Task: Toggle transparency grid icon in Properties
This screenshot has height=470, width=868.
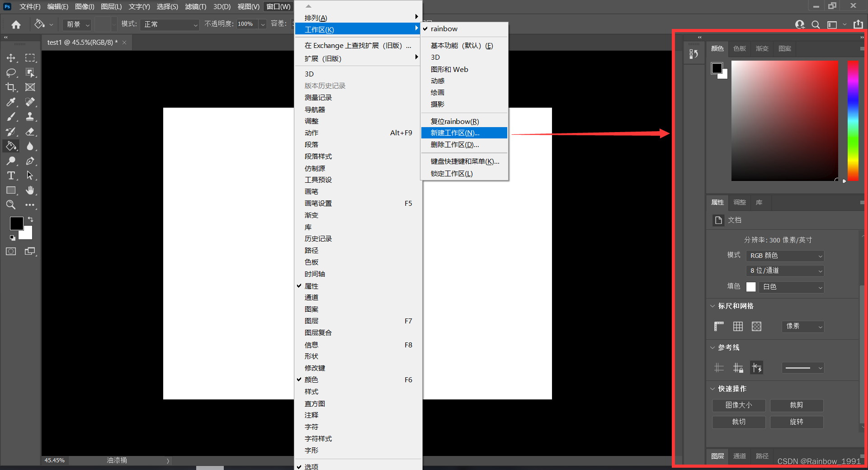Action: point(756,327)
